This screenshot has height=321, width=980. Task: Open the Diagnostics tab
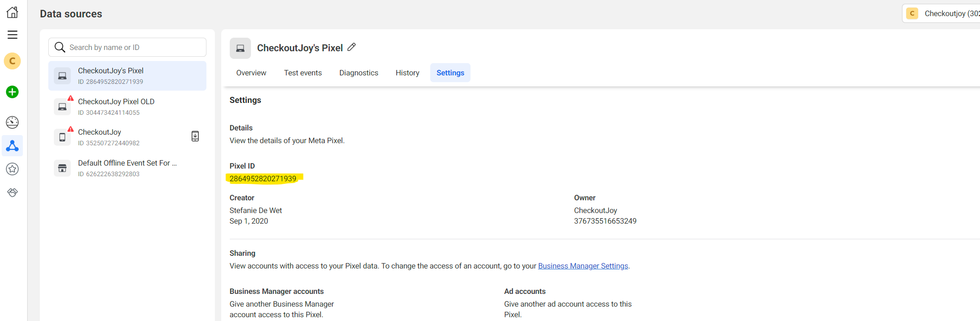click(x=359, y=73)
